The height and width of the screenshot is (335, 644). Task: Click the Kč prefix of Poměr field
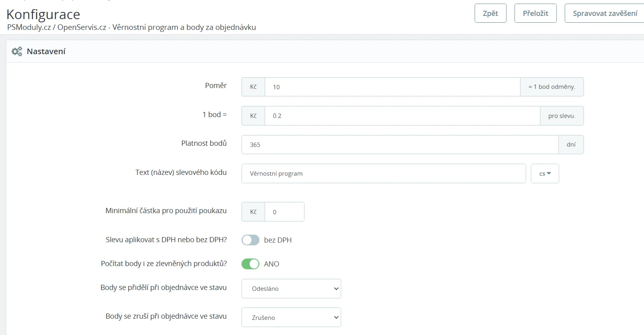click(253, 87)
